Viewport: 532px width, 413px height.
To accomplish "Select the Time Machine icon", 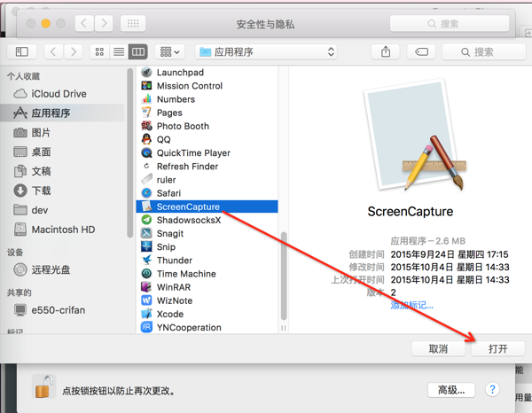I will coord(146,274).
